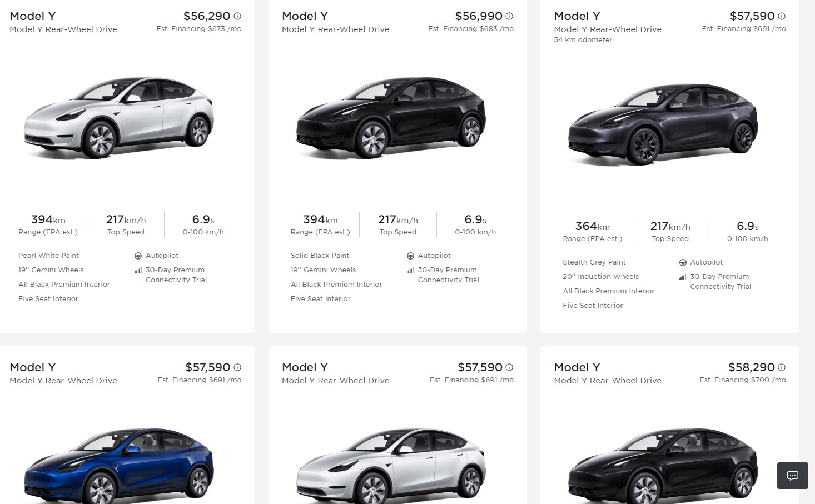
Task: Click Est. Financing $683 /mo text
Action: (470, 29)
